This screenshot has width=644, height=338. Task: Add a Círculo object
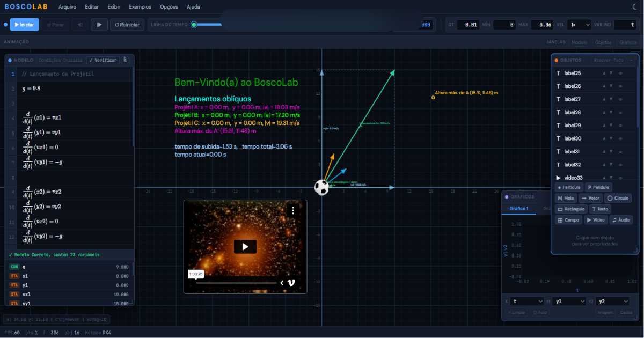pyautogui.click(x=618, y=198)
